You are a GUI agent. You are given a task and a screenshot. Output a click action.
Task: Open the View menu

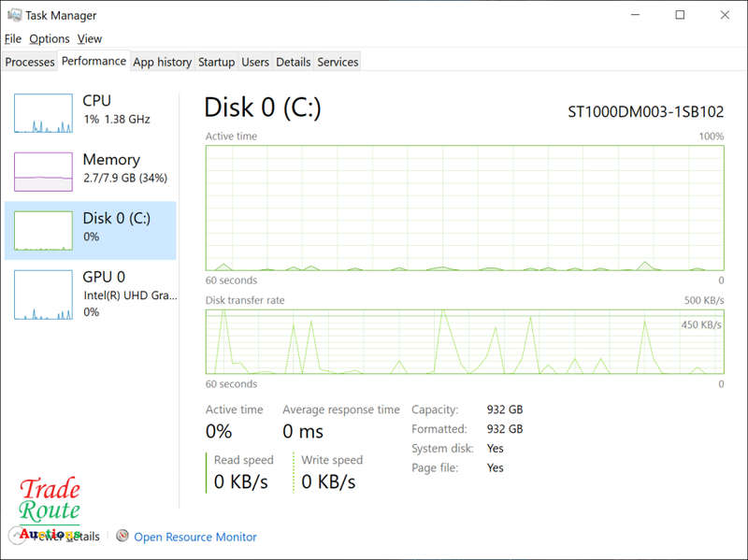point(90,38)
